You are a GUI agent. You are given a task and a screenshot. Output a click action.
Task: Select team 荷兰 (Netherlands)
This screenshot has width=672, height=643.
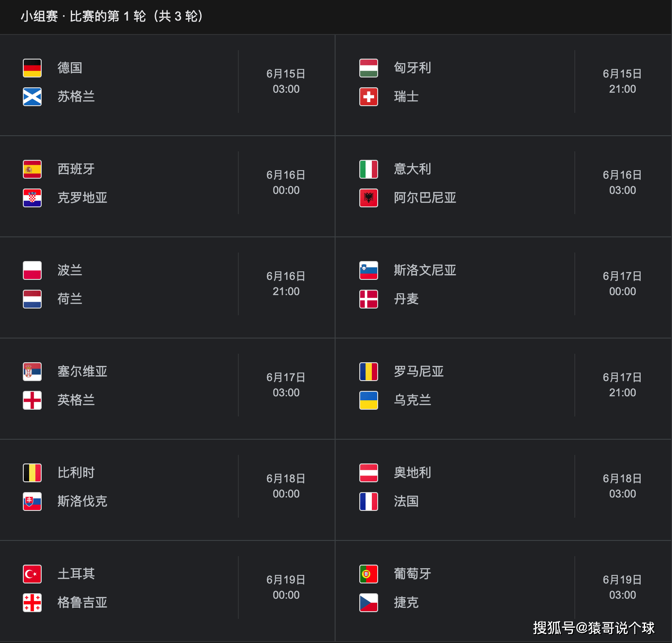pyautogui.click(x=70, y=299)
